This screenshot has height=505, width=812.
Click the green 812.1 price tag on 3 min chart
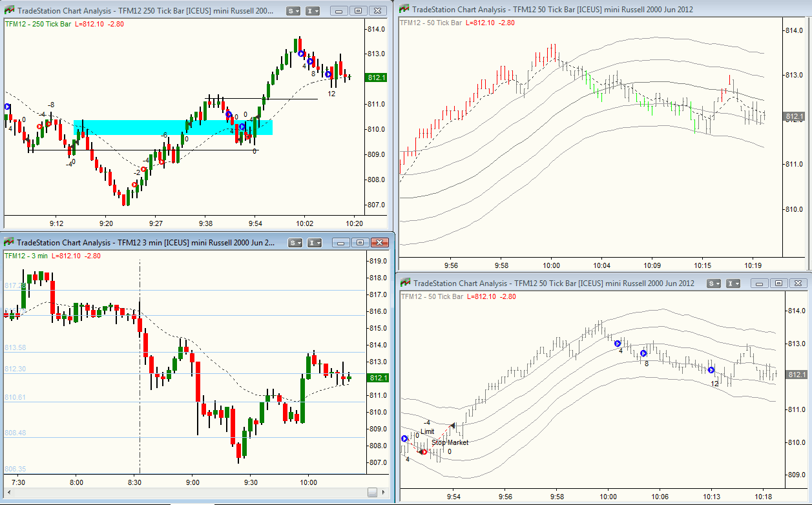(377, 378)
